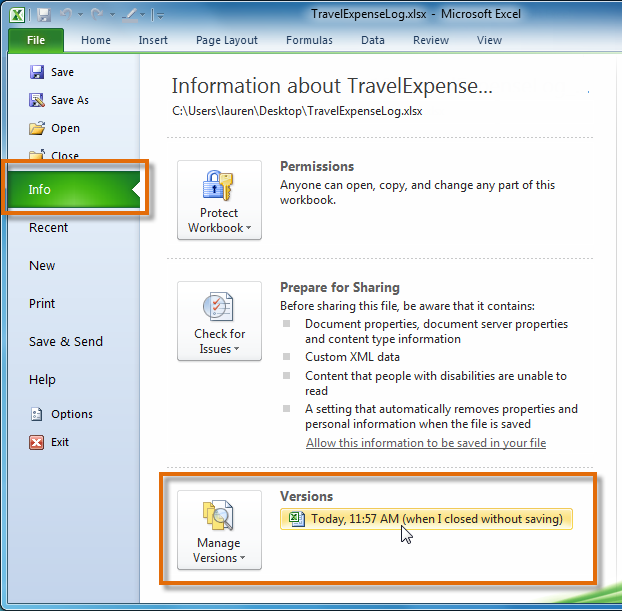This screenshot has height=611, width=622.
Task: Click the Prepare for Sharing heading
Action: point(340,287)
